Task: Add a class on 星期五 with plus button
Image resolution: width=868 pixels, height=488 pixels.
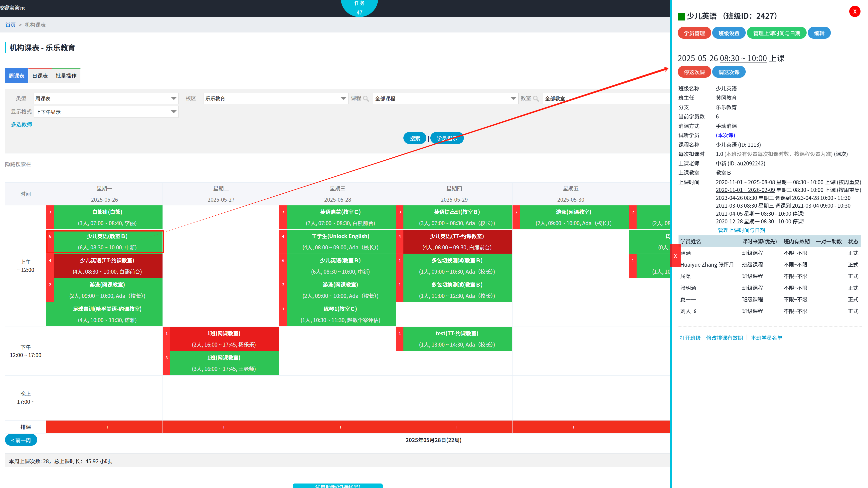Action: pos(570,427)
